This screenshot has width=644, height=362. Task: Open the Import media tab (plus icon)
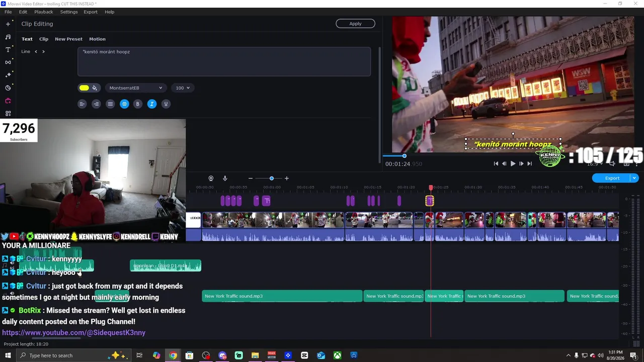(x=8, y=24)
